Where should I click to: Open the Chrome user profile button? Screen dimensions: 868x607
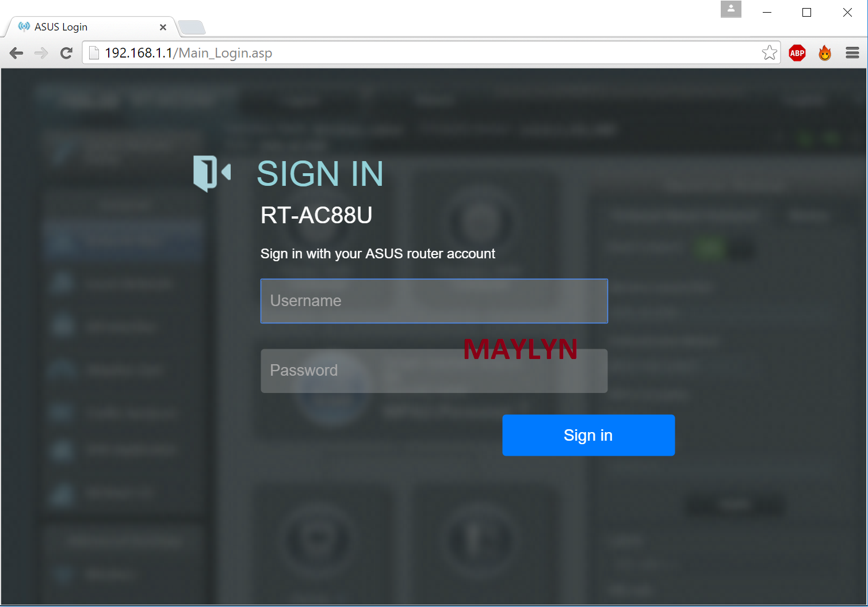(731, 9)
